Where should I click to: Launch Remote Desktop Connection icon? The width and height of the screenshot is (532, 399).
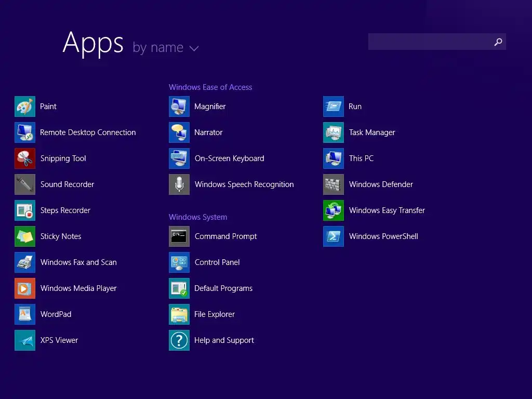pyautogui.click(x=25, y=132)
